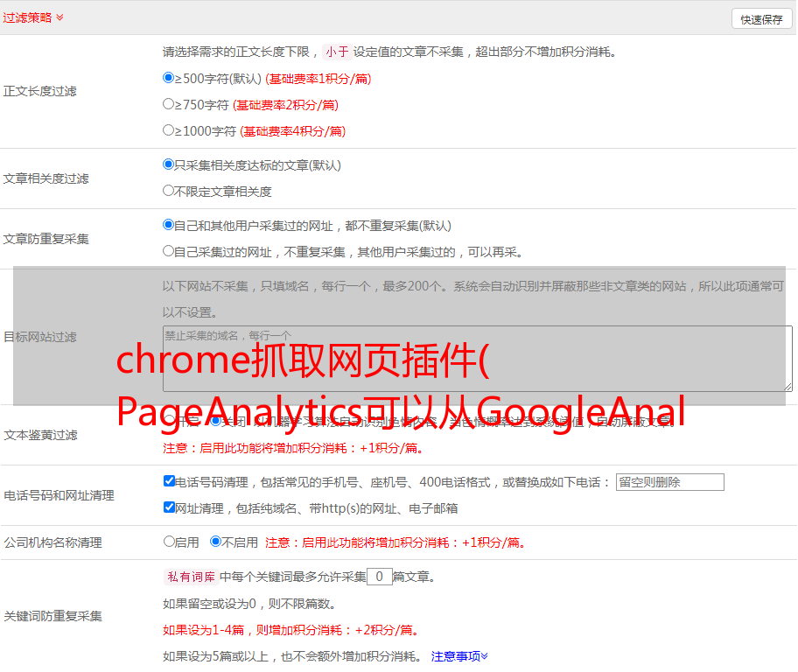Select 启用 for 公司机构名称清理
The image size is (798, 672).
click(x=169, y=542)
